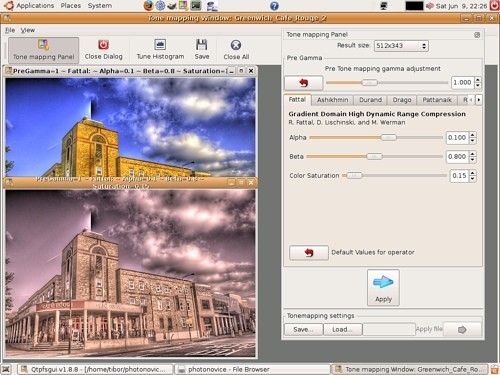Click the Saturation-1 color image preview
500x375 pixels.
click(130, 127)
